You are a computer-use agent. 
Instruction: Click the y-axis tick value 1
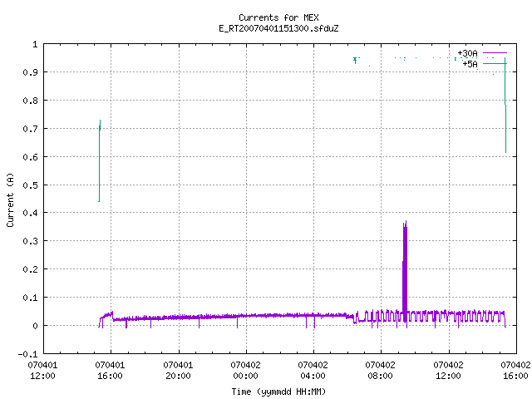[x=35, y=44]
